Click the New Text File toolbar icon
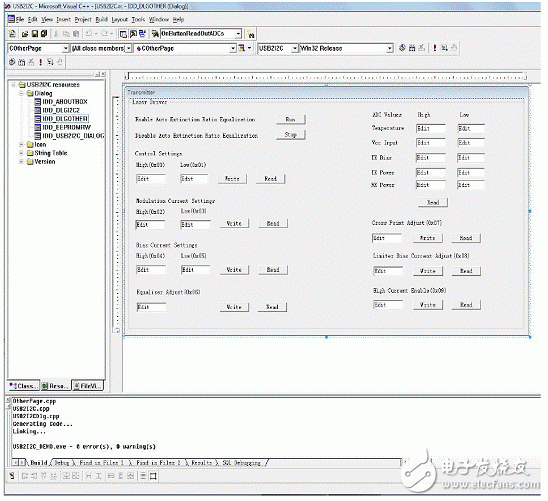 12,34
